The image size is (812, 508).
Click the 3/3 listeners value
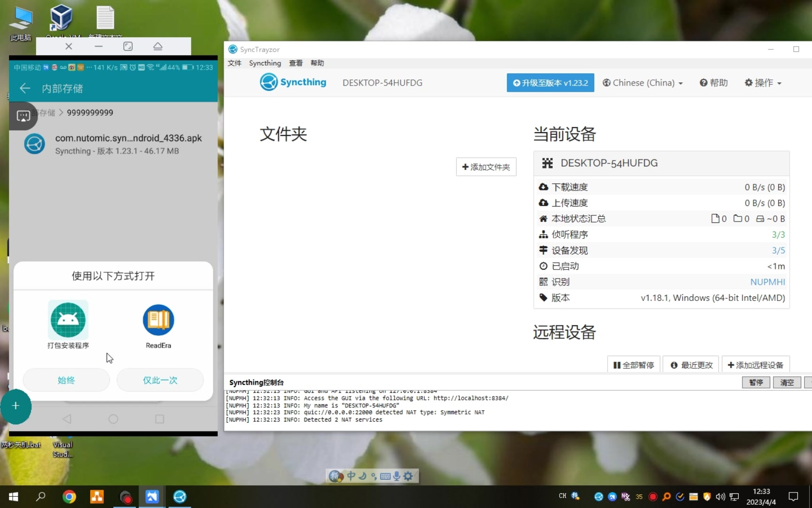coord(778,234)
